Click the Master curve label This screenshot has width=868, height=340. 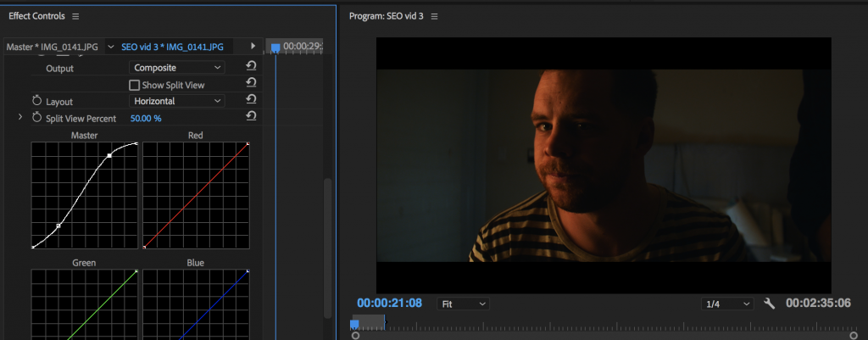pyautogui.click(x=84, y=135)
